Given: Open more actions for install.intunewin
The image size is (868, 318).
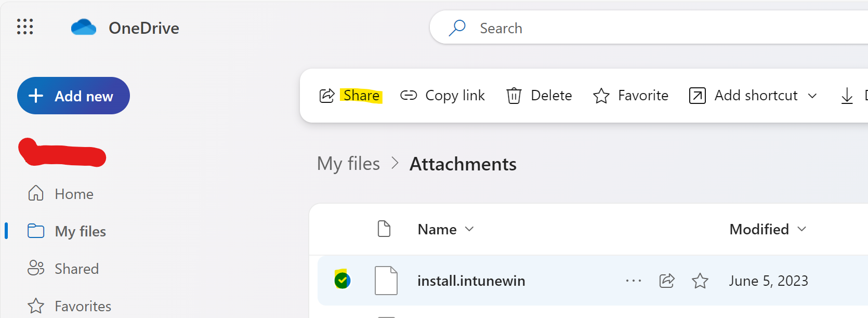Looking at the screenshot, I should point(634,281).
